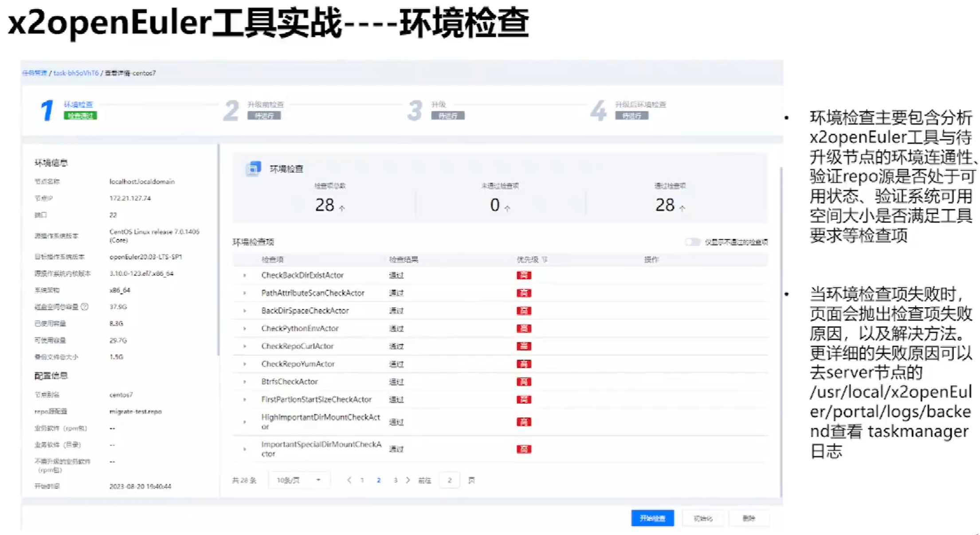Click the CheckRepoYumActor check name

pos(298,364)
